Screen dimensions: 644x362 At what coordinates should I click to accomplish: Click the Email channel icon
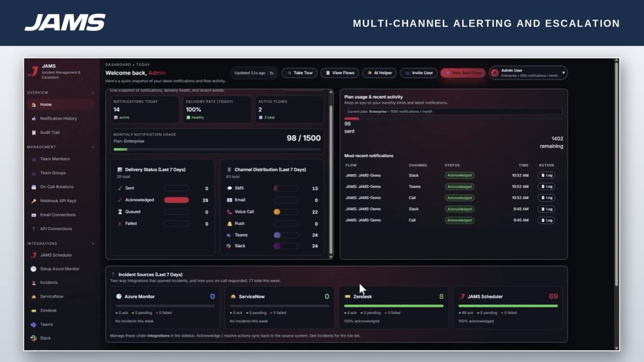point(230,200)
